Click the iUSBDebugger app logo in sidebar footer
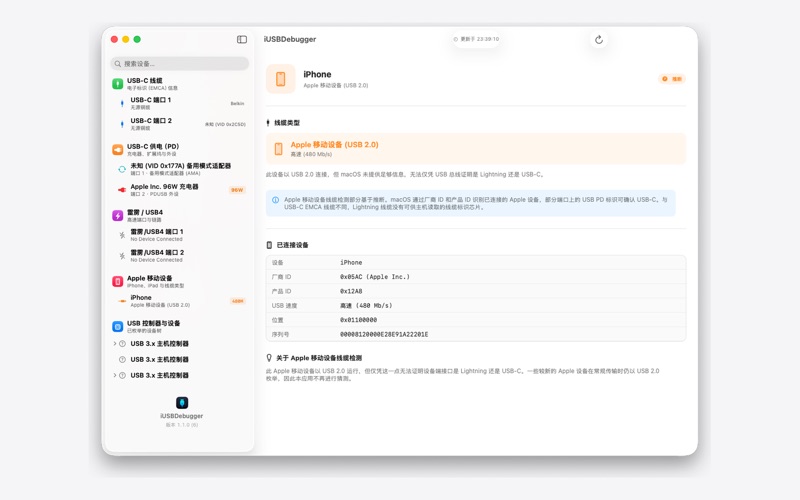Image resolution: width=800 pixels, height=500 pixels. pos(182,403)
